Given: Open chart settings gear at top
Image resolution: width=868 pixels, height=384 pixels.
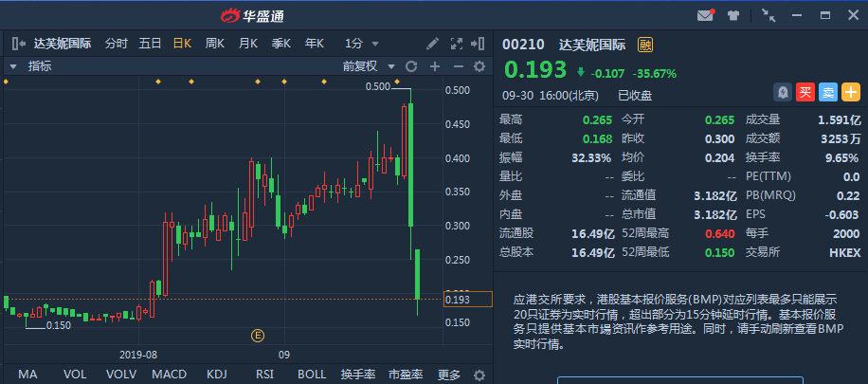Looking at the screenshot, I should pos(479,66).
